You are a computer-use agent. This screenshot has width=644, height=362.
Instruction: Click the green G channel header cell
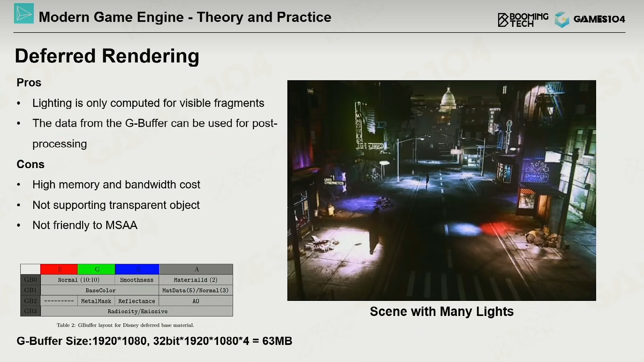click(x=97, y=269)
